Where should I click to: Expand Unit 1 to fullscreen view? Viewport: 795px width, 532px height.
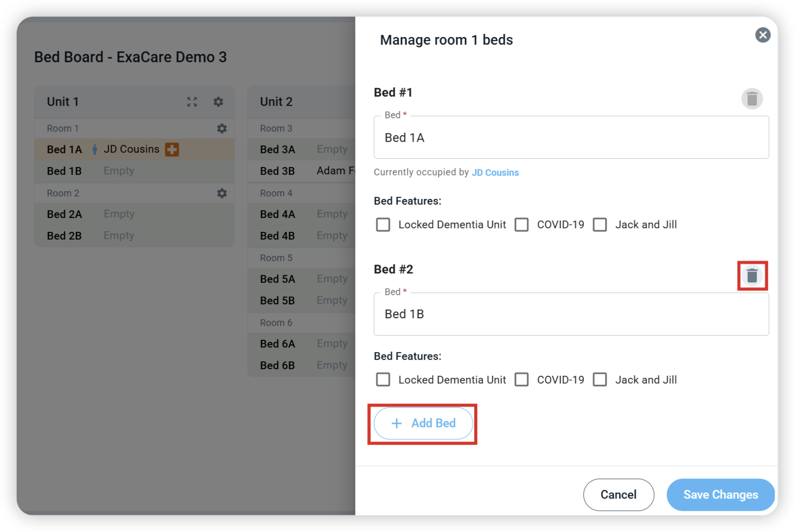192,102
